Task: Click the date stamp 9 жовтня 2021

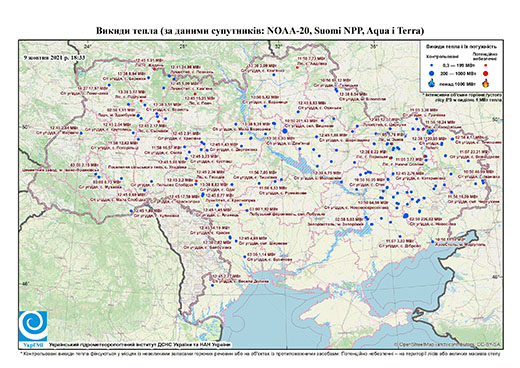Action: pos(54,57)
